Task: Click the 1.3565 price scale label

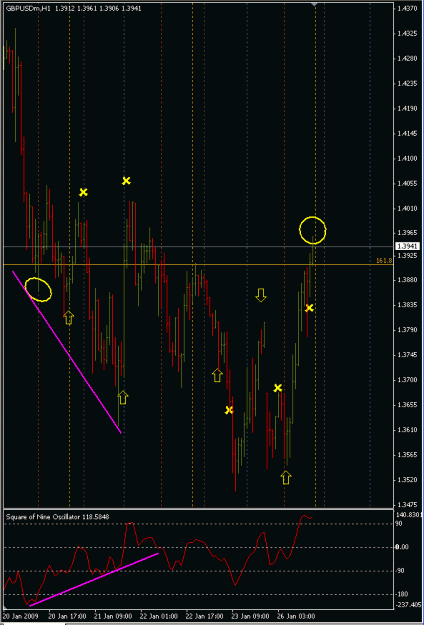Action: click(x=406, y=454)
